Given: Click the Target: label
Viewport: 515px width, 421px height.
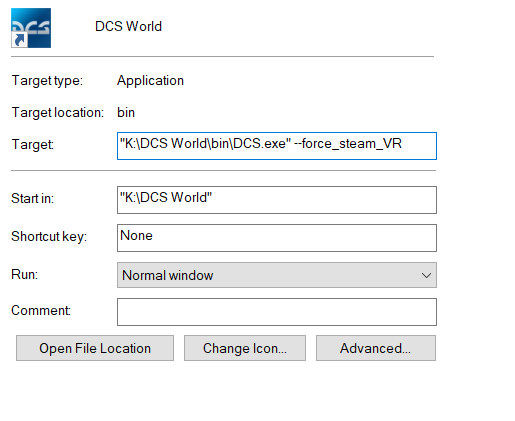Looking at the screenshot, I should click(x=33, y=145).
